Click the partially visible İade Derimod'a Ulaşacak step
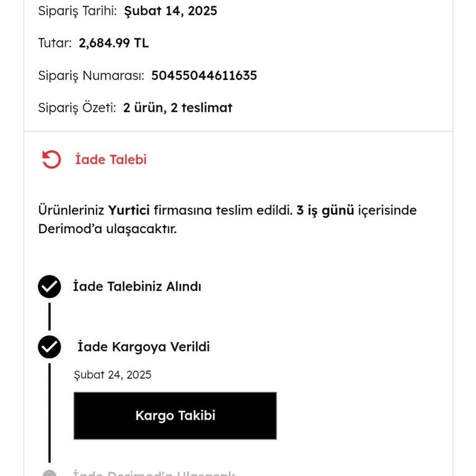 pyautogui.click(x=154, y=474)
